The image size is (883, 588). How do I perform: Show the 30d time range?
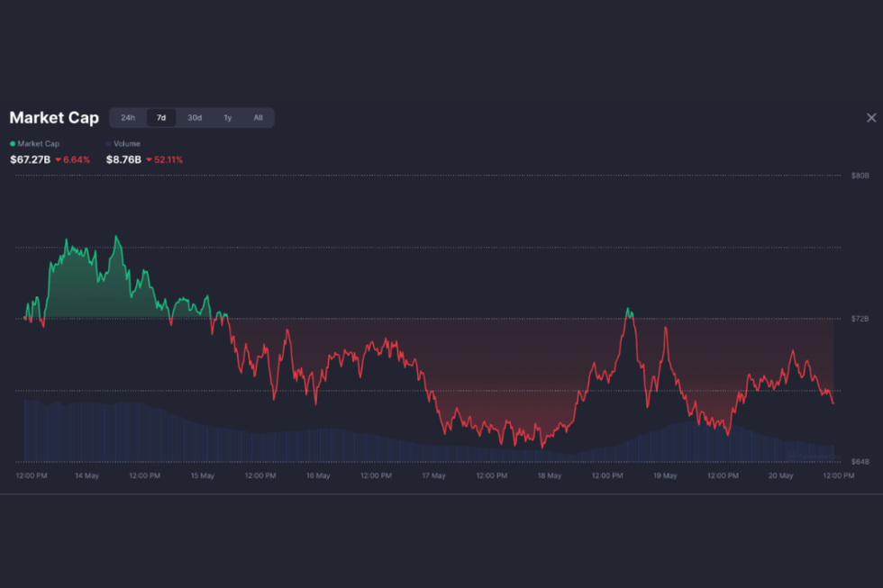[x=195, y=118]
